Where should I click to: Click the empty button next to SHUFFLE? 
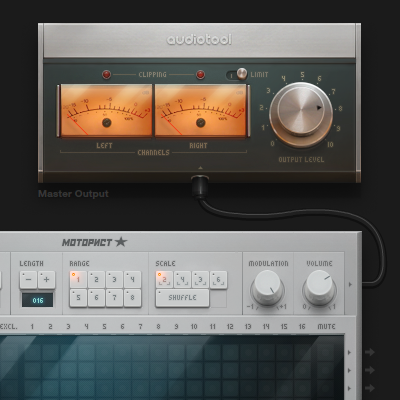[219, 299]
